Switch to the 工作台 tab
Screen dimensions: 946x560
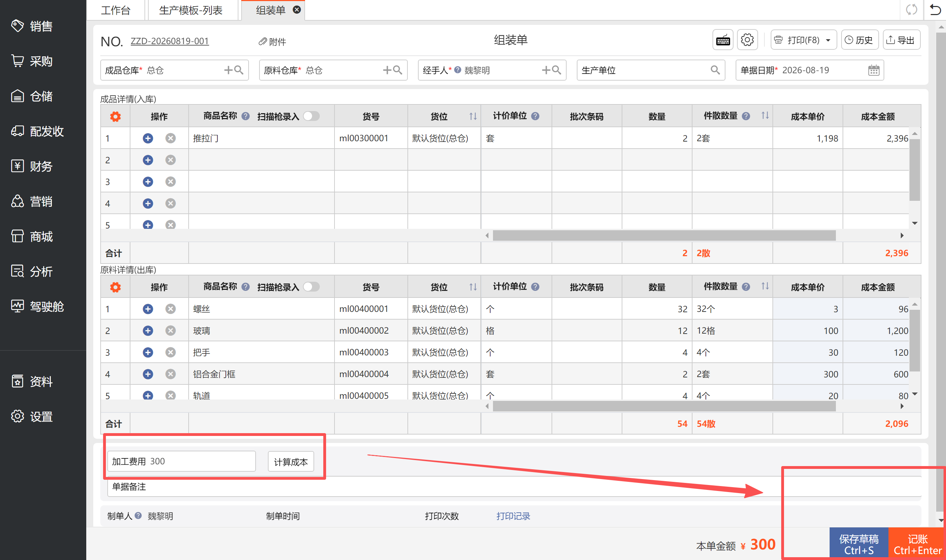(x=115, y=10)
